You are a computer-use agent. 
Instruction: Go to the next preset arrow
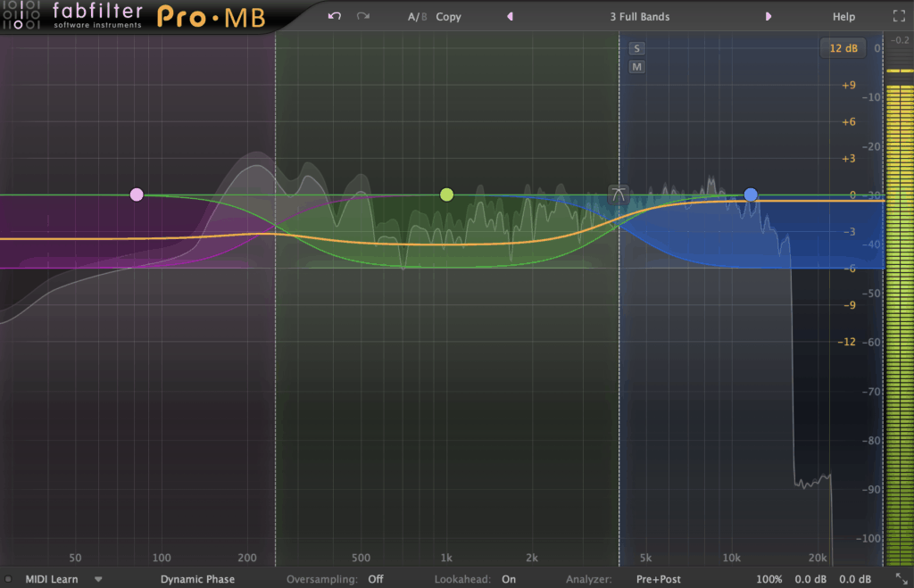[769, 16]
